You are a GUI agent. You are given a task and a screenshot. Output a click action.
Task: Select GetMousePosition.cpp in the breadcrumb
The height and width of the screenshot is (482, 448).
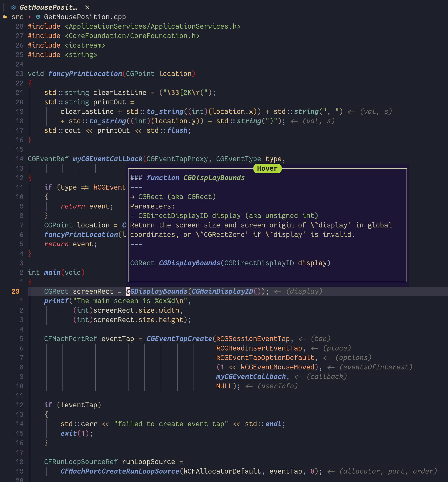[x=84, y=17]
